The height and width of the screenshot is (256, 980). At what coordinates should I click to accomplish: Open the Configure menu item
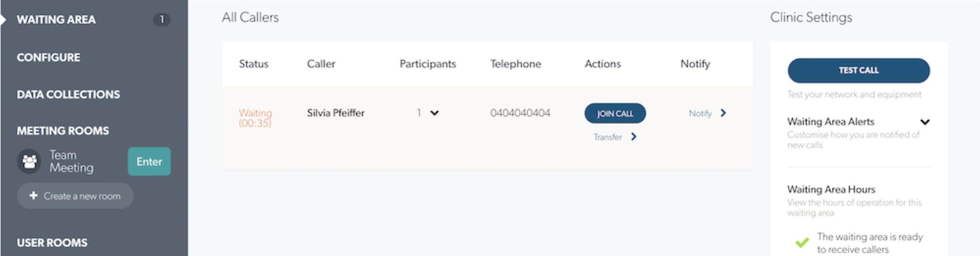(x=48, y=57)
